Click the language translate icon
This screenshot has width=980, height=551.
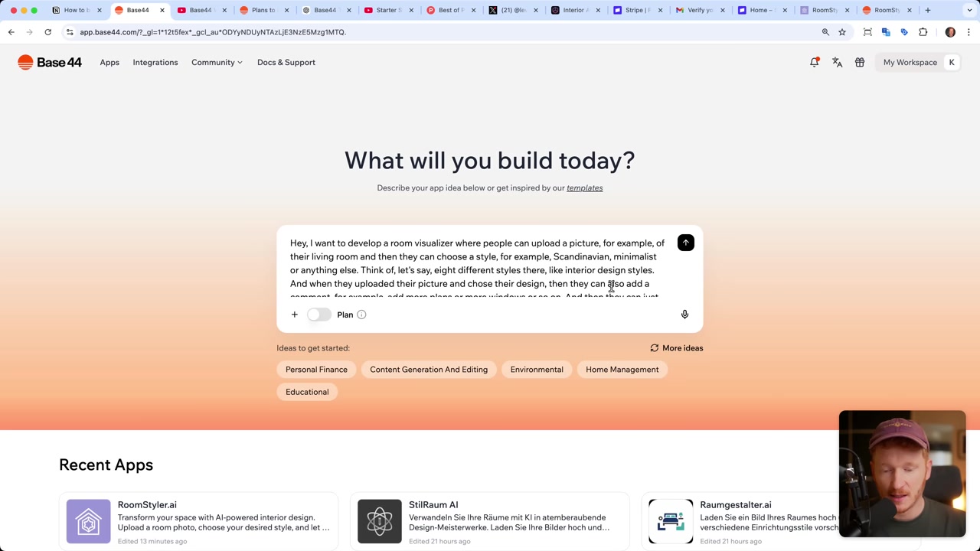tap(837, 62)
